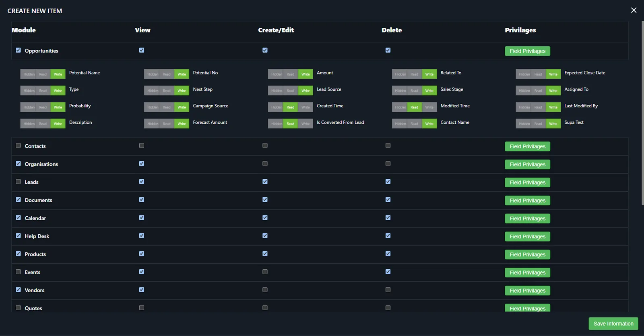Set Amount field to Hidden
This screenshot has width=644, height=336.
[x=277, y=74]
